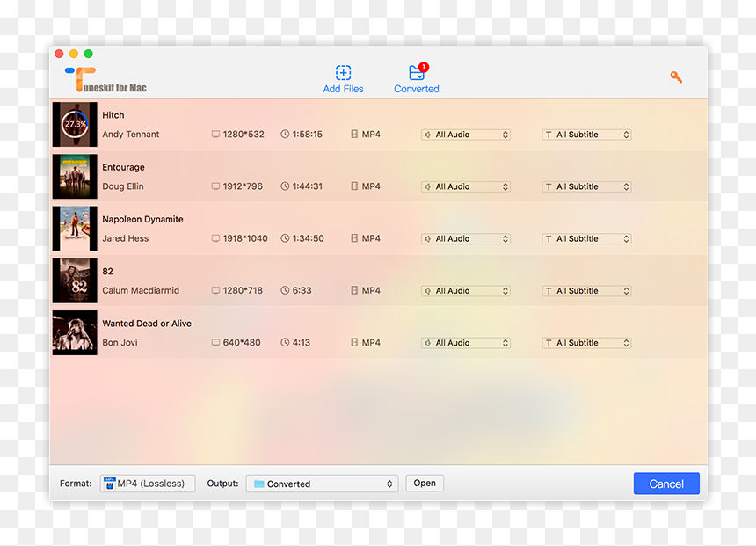The height and width of the screenshot is (546, 756).
Task: Click the director name Jared Hess
Action: pyautogui.click(x=126, y=238)
